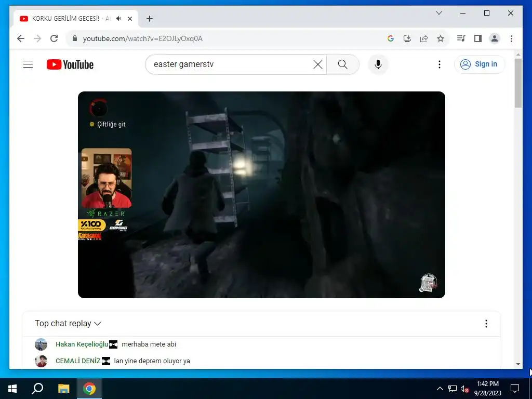Go to YouTube home via logo
The width and height of the screenshot is (532, 399).
click(x=70, y=64)
